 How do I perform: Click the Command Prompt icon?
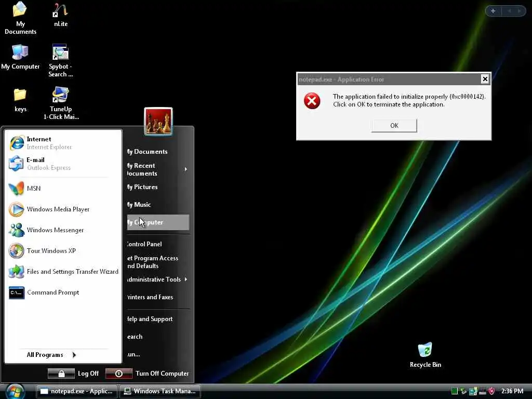point(16,292)
